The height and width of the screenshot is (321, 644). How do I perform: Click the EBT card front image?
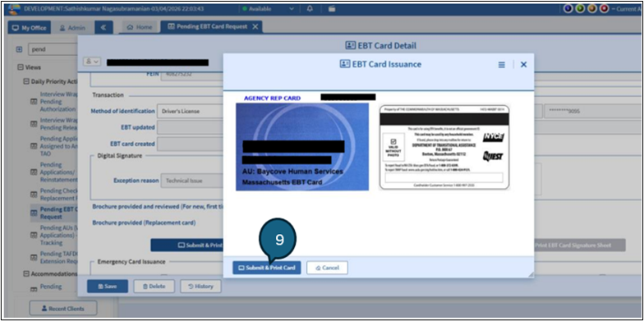(302, 146)
